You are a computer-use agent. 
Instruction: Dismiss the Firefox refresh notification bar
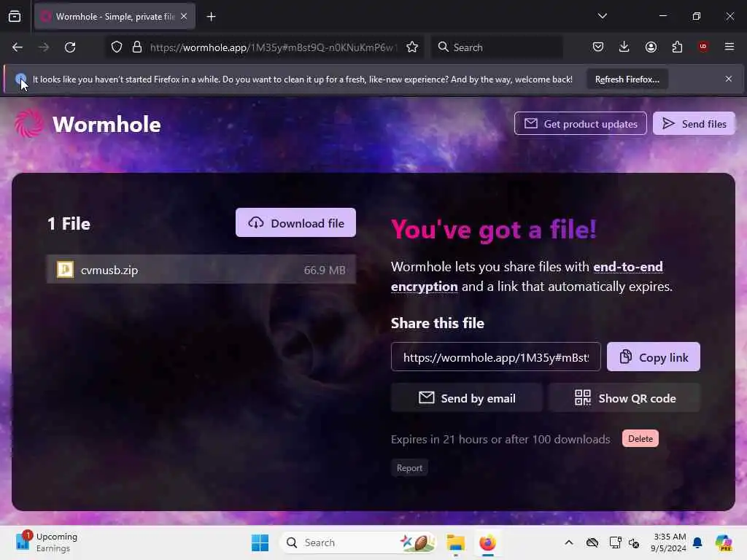point(729,79)
